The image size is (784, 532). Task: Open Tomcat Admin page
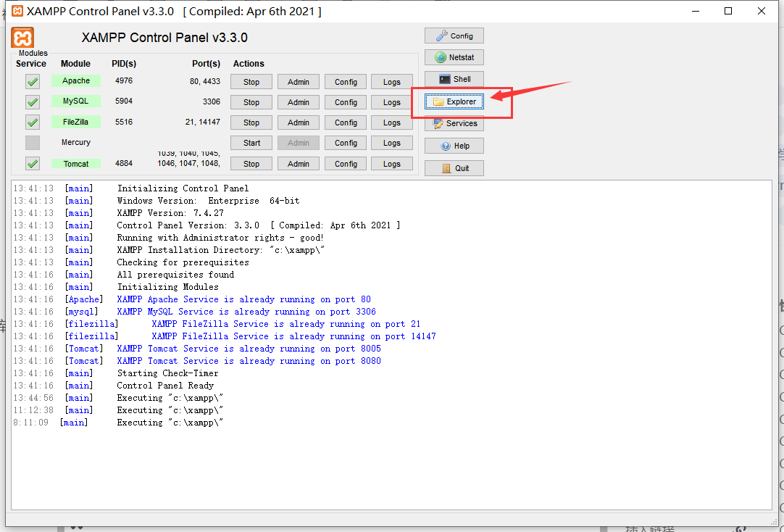(x=299, y=164)
